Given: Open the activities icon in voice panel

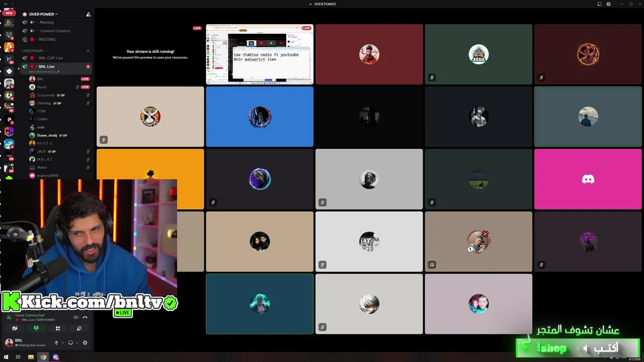Looking at the screenshot, I should 58,328.
